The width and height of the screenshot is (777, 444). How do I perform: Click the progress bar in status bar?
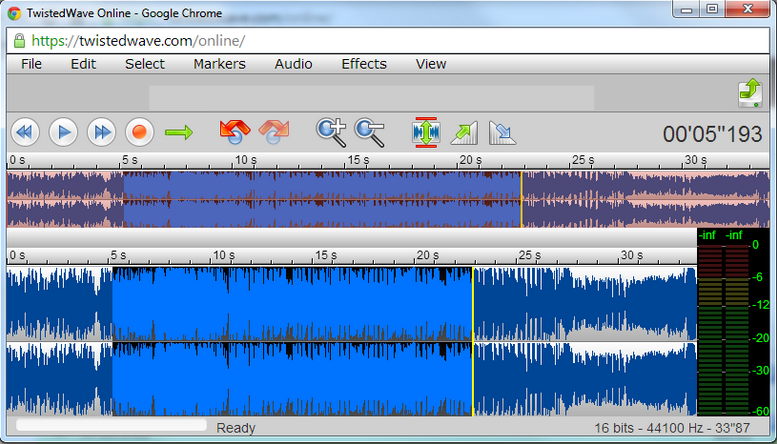tap(111, 425)
